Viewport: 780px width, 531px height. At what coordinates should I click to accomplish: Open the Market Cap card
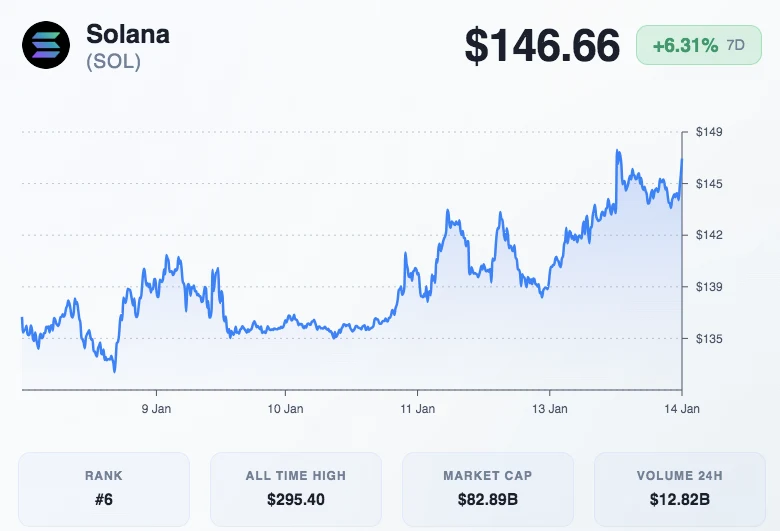[488, 489]
